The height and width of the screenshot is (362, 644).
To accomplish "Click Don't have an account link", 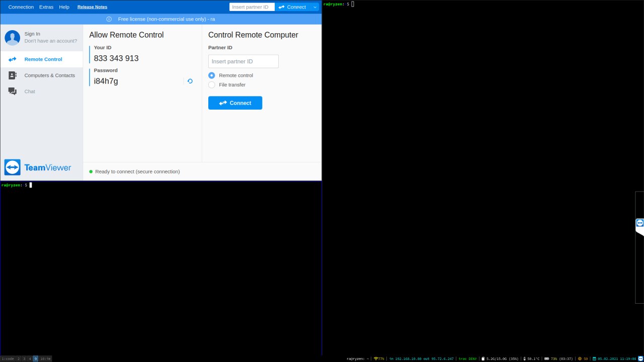I will (x=51, y=41).
